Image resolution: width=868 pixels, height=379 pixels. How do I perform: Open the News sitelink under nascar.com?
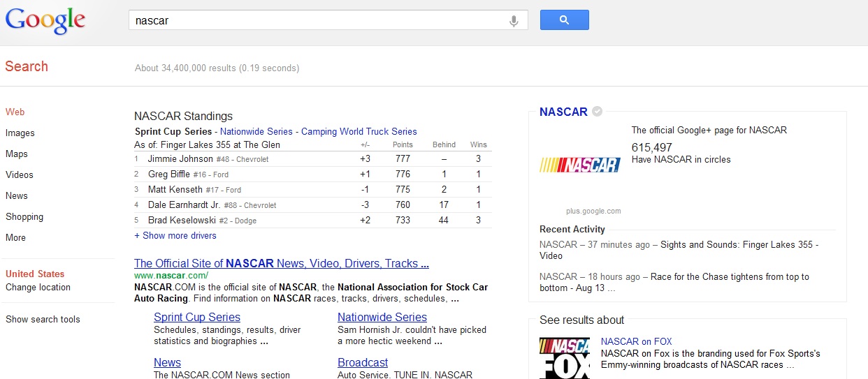167,362
